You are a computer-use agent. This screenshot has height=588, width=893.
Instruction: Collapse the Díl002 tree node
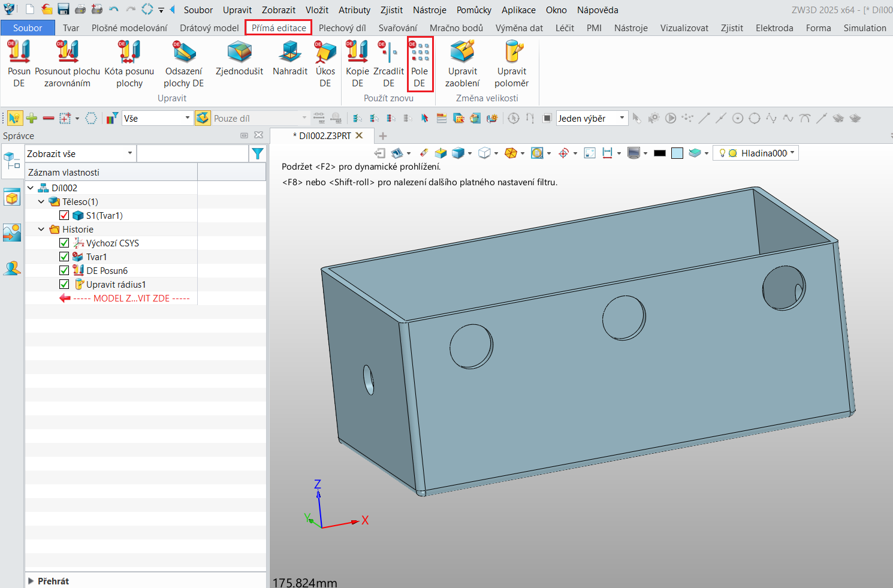click(31, 188)
